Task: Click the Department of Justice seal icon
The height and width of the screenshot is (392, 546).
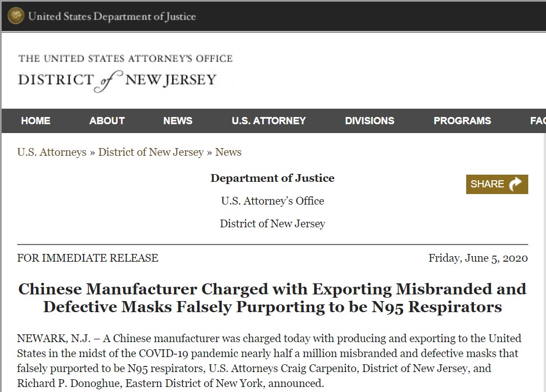Action: click(x=16, y=16)
